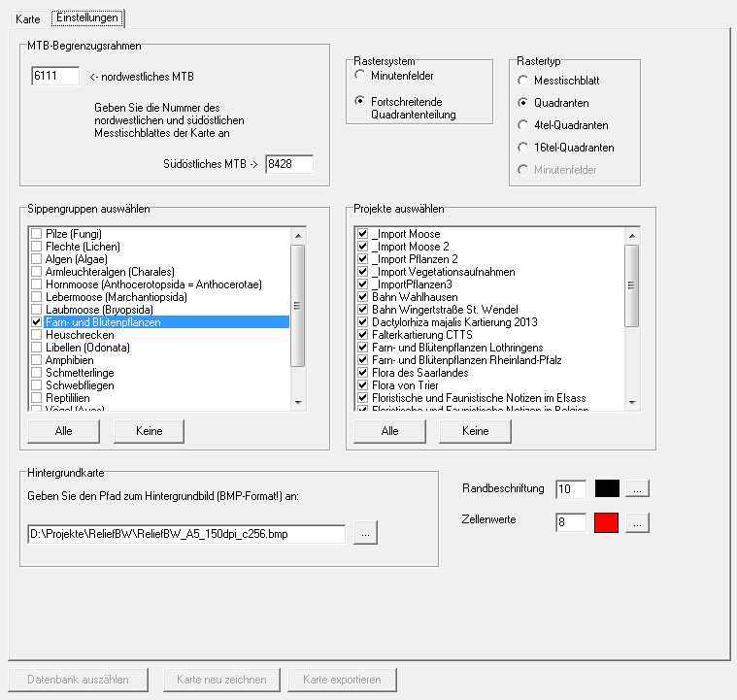Click the red Zellenwerte color swatch

(606, 522)
